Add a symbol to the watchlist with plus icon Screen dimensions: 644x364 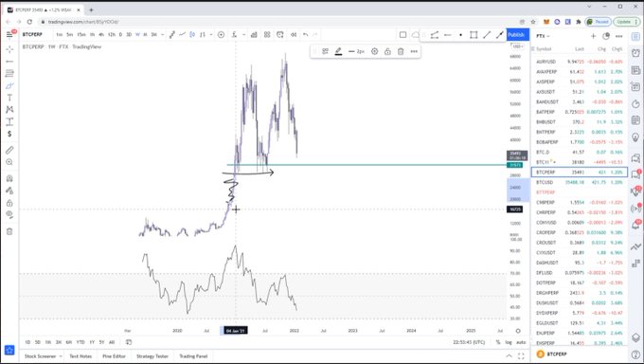coord(593,36)
